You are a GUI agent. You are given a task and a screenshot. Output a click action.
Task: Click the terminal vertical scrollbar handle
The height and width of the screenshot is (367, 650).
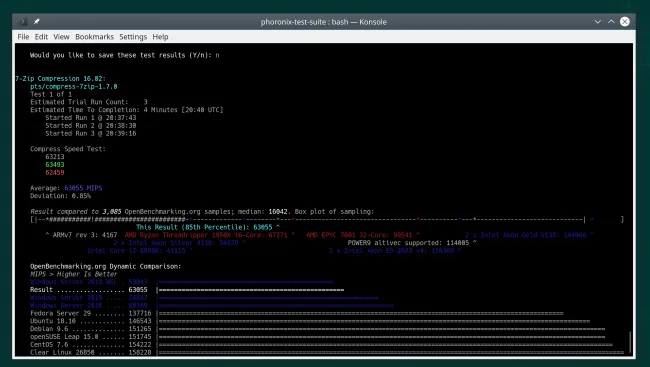(630, 342)
